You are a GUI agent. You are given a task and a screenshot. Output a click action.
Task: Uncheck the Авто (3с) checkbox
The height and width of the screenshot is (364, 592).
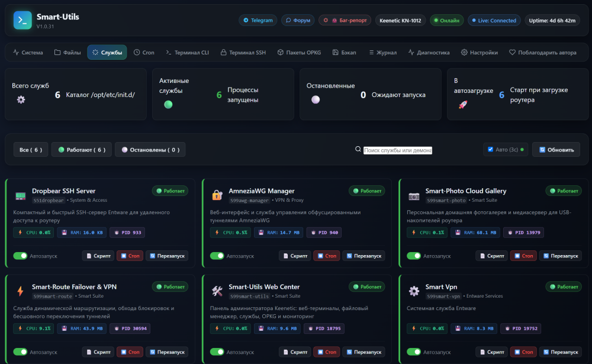[490, 149]
